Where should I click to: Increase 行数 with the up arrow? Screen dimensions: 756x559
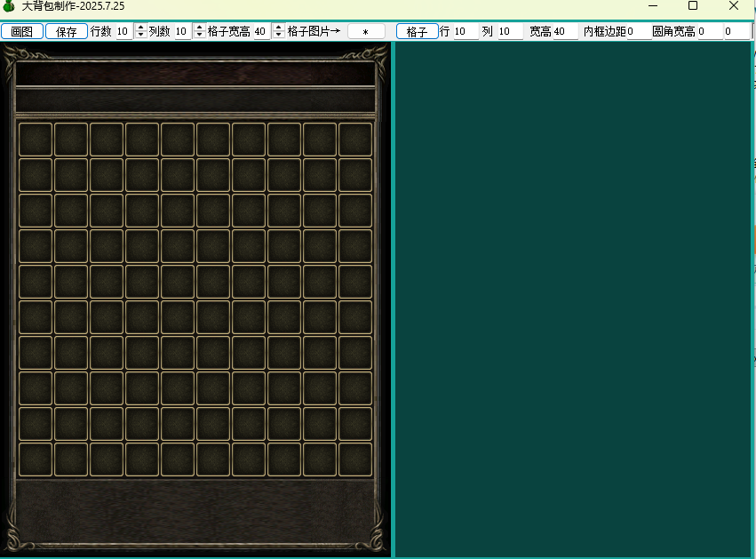point(140,28)
